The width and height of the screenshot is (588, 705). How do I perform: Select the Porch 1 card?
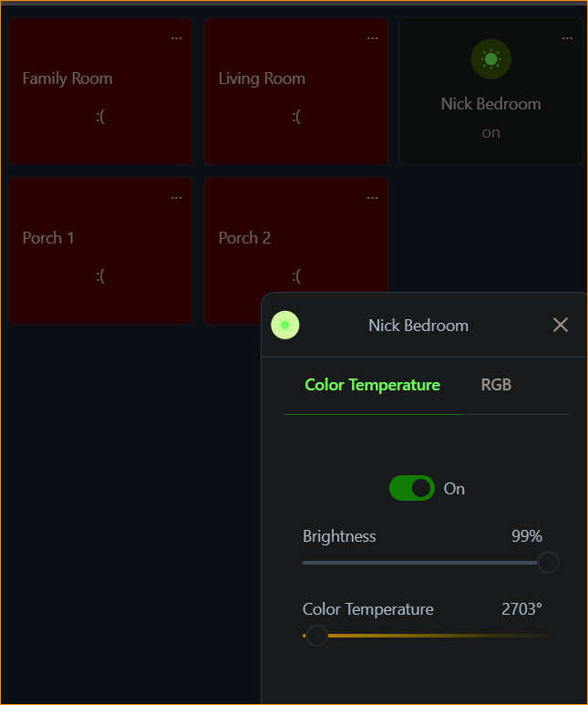(100, 251)
